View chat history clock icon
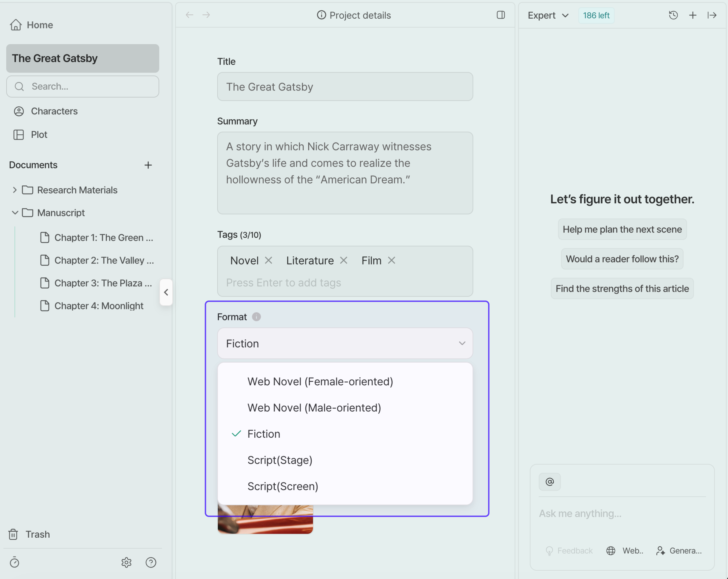This screenshot has width=728, height=579. click(x=673, y=15)
